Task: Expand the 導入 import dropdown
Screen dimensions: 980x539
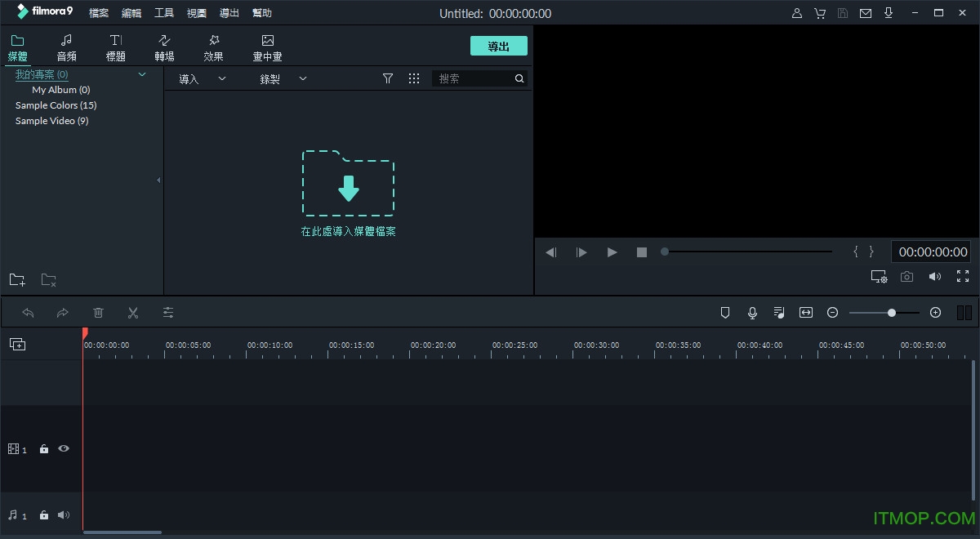Action: (x=202, y=79)
